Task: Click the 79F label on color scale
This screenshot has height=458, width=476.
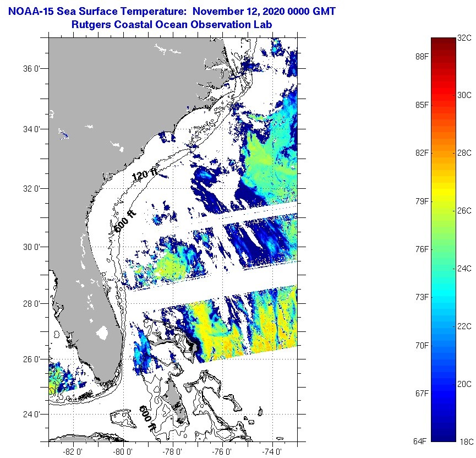Action: point(422,201)
